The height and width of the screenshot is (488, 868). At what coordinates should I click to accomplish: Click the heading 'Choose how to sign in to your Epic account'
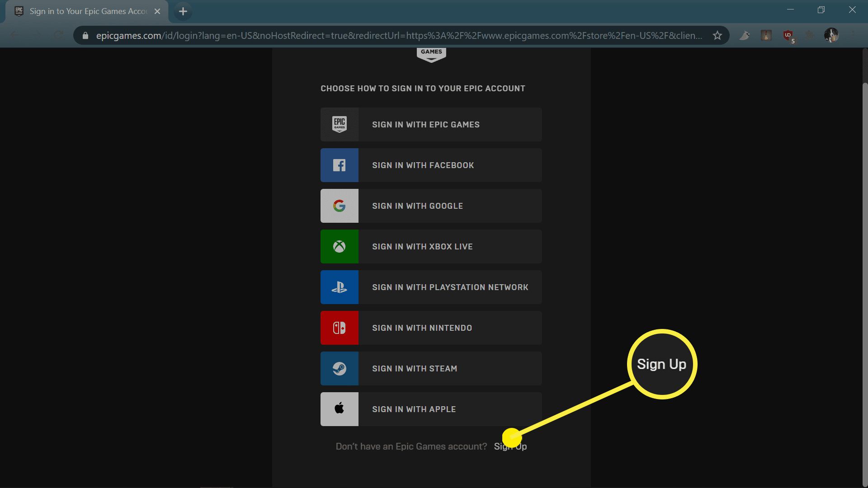pyautogui.click(x=423, y=89)
